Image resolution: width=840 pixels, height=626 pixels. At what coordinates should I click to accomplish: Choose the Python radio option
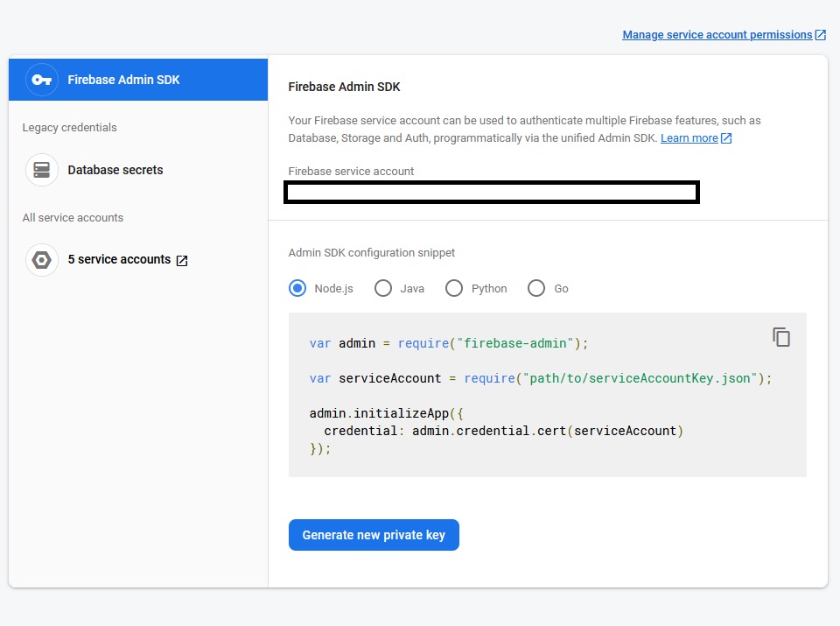point(454,288)
